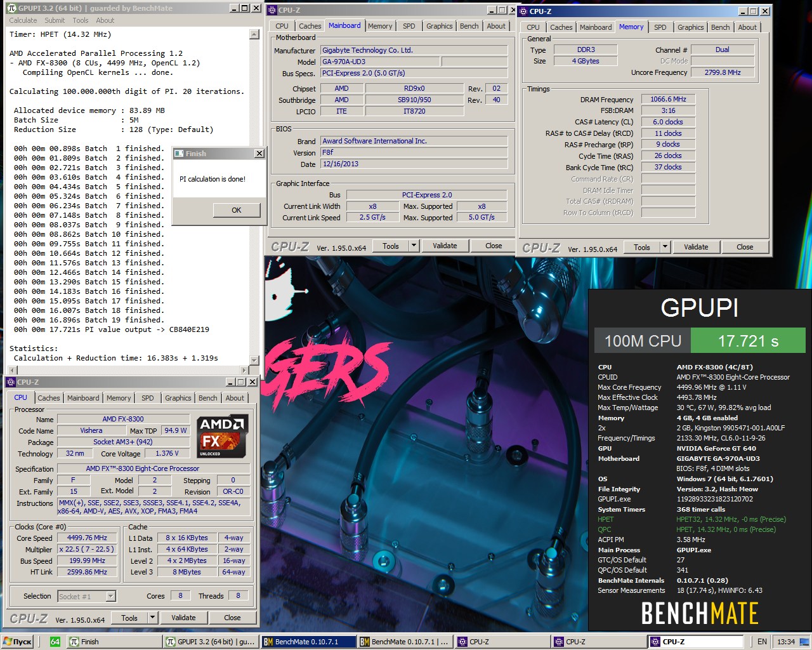
Task: Click the Manufacturer field Gigabyte Technology Co. Ltd.
Action: (x=414, y=50)
